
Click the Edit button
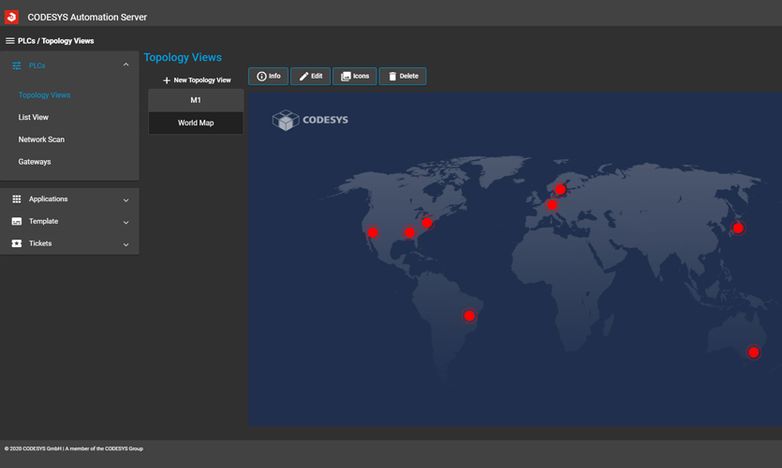click(310, 76)
